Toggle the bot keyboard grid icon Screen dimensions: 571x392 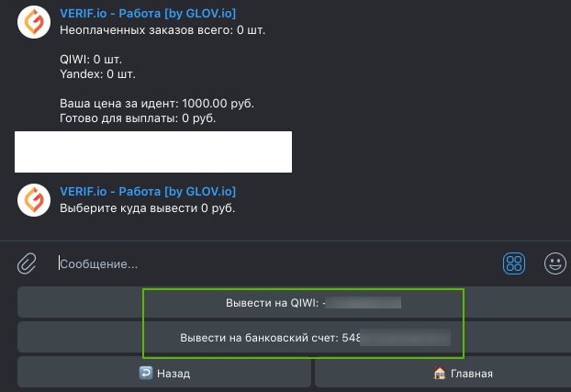coord(513,263)
